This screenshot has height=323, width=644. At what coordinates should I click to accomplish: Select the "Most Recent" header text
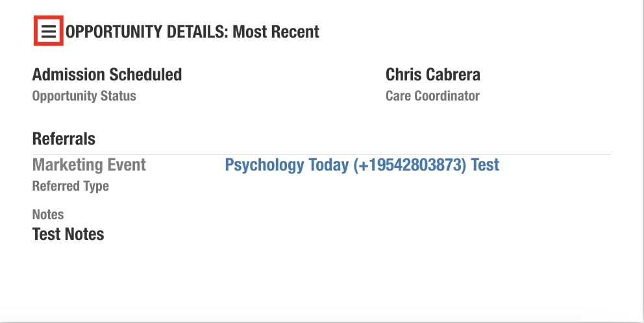tap(276, 31)
